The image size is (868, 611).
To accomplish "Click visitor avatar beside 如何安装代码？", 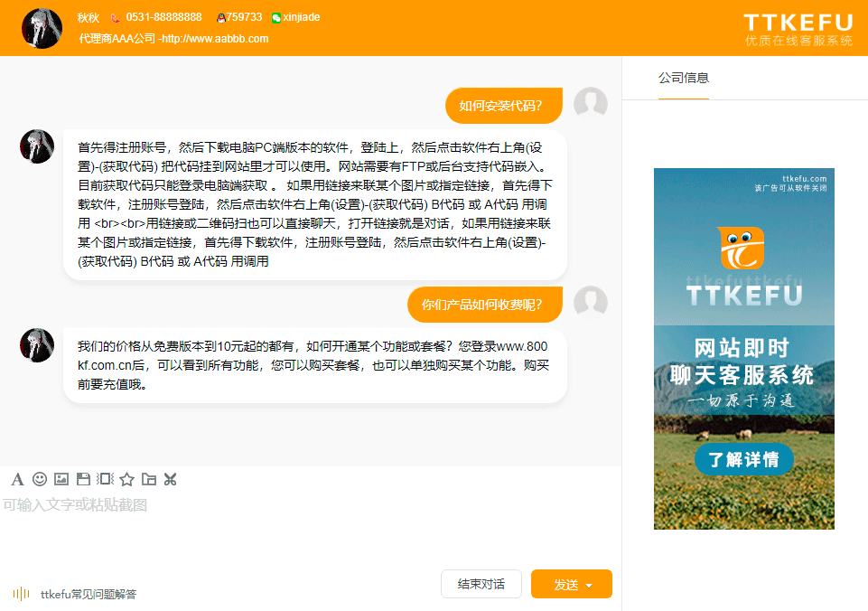I will 591,104.
